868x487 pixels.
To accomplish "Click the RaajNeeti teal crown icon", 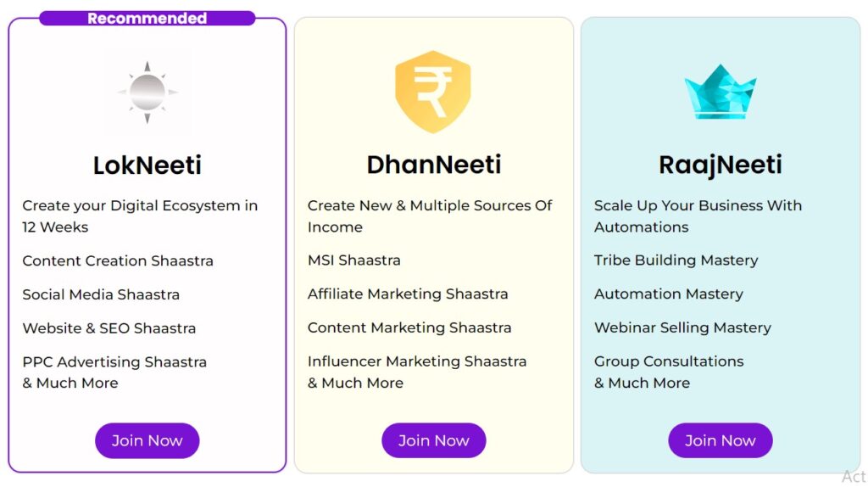I will 721,92.
